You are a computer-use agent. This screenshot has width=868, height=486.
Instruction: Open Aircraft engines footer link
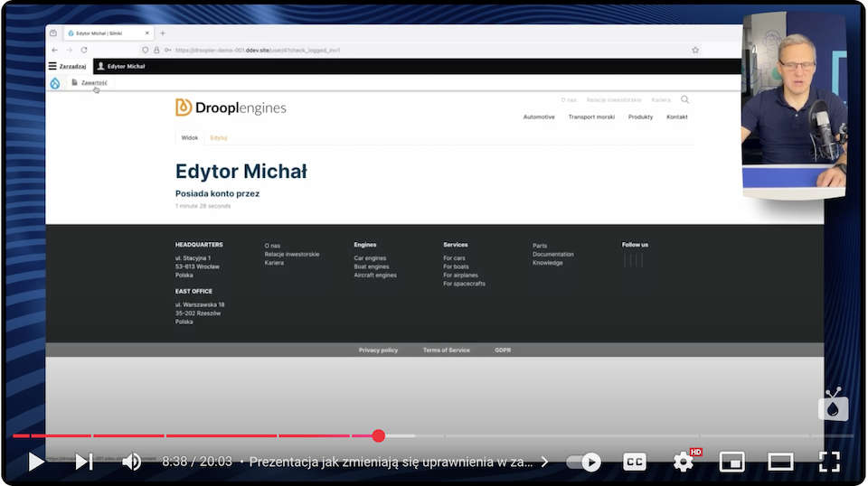tap(375, 275)
